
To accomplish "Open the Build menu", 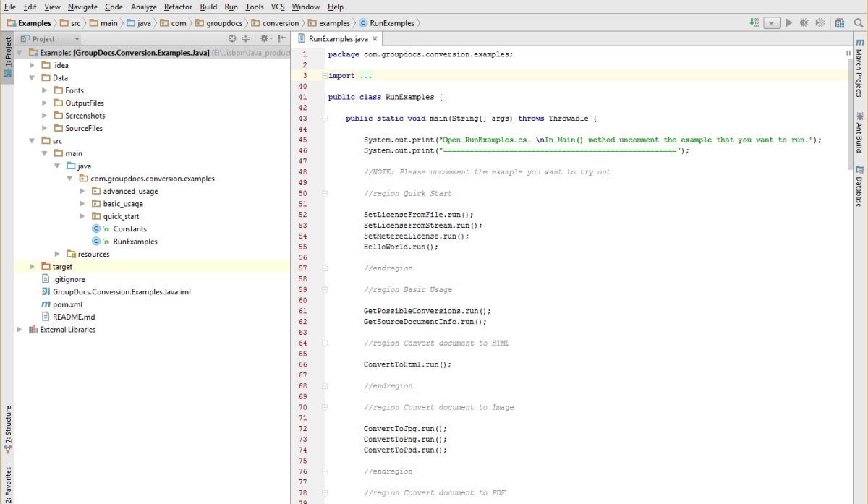I will pos(208,7).
